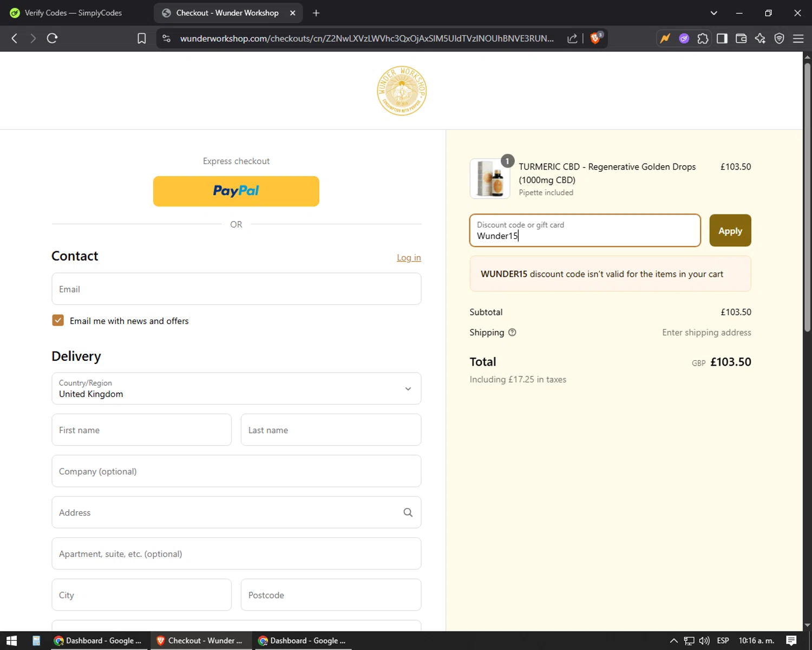Screen dimensions: 812x650
Task: Open browser main hamburger menu
Action: coord(798,38)
